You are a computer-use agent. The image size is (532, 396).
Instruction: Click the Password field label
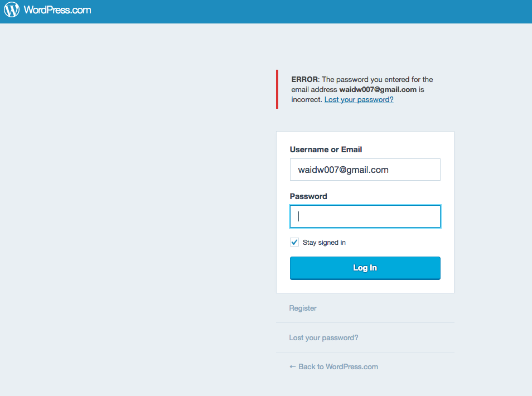308,196
